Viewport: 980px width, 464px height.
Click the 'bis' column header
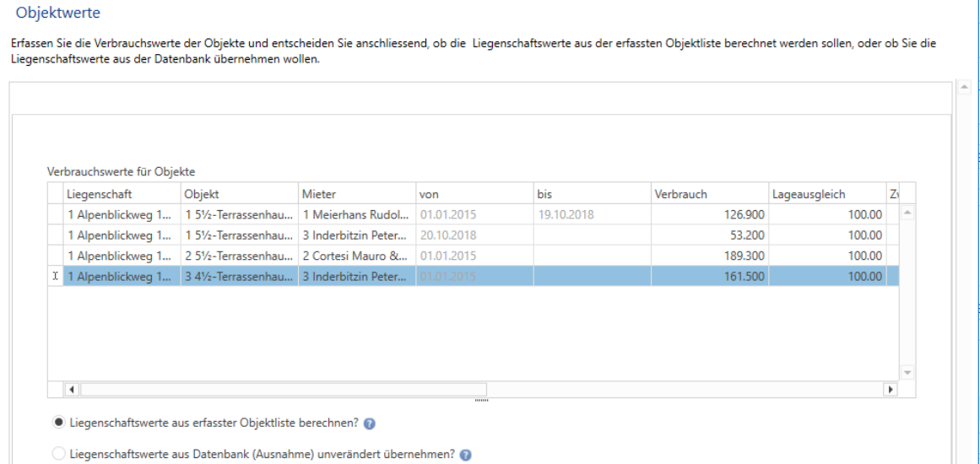click(592, 193)
